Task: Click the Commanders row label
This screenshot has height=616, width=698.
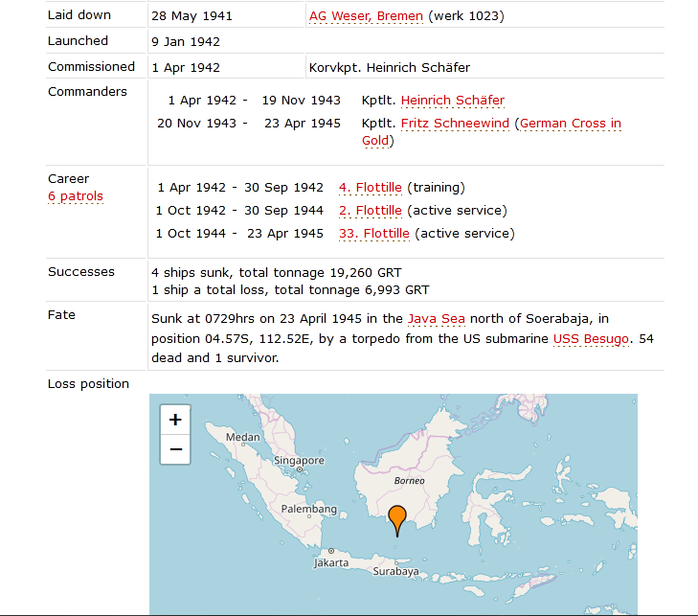Action: (87, 92)
